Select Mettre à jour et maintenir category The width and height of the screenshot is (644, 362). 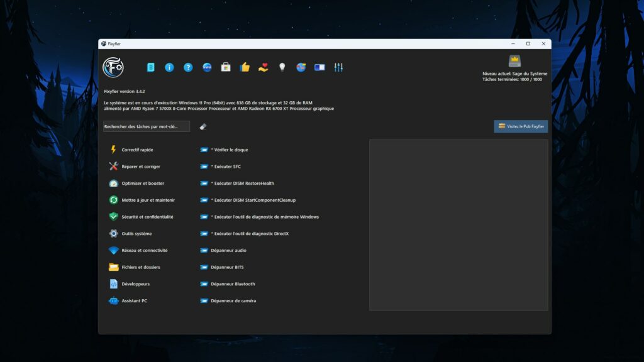coord(142,200)
